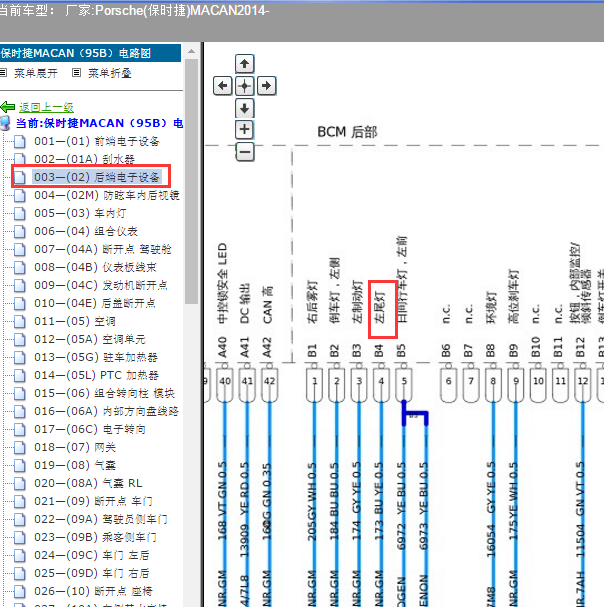This screenshot has width=604, height=607.
Task: Pan the diagram right with arrow button
Action: (266, 86)
